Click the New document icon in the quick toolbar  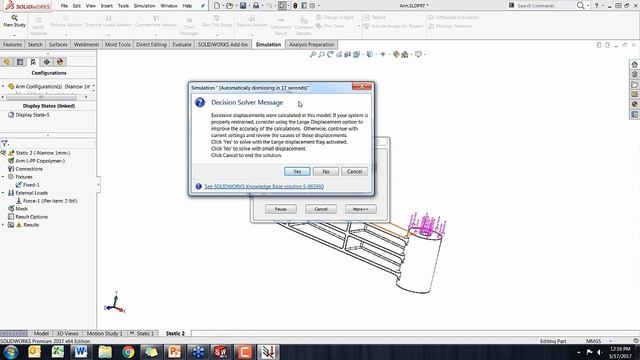pos(217,6)
